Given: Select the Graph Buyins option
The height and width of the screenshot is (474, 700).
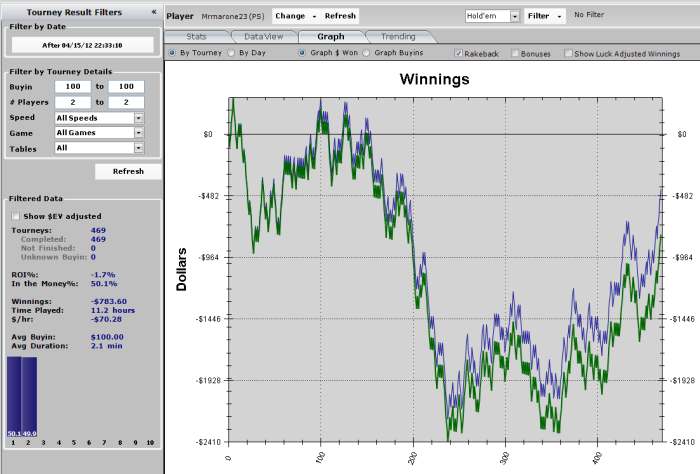Looking at the screenshot, I should tap(366, 53).
